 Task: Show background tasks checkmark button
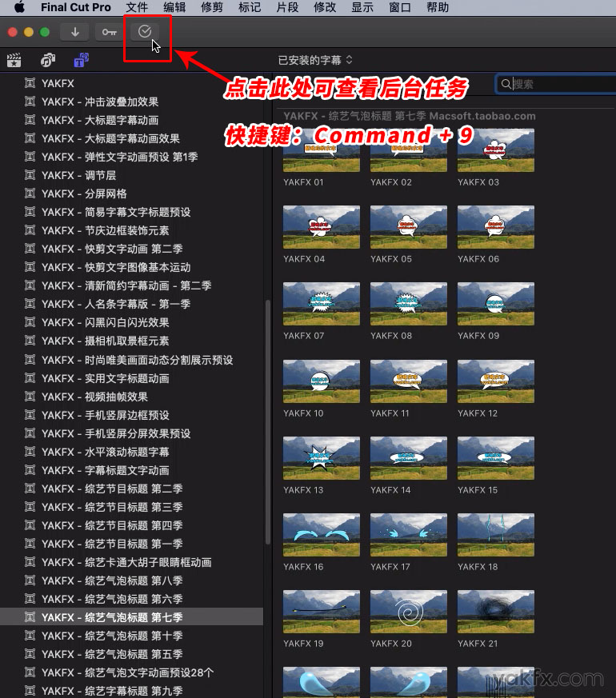click(x=145, y=32)
